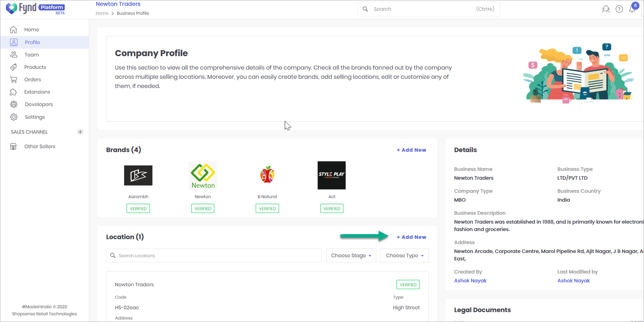644x322 pixels.
Task: Click the Home house icon in sidebar
Action: point(13,30)
